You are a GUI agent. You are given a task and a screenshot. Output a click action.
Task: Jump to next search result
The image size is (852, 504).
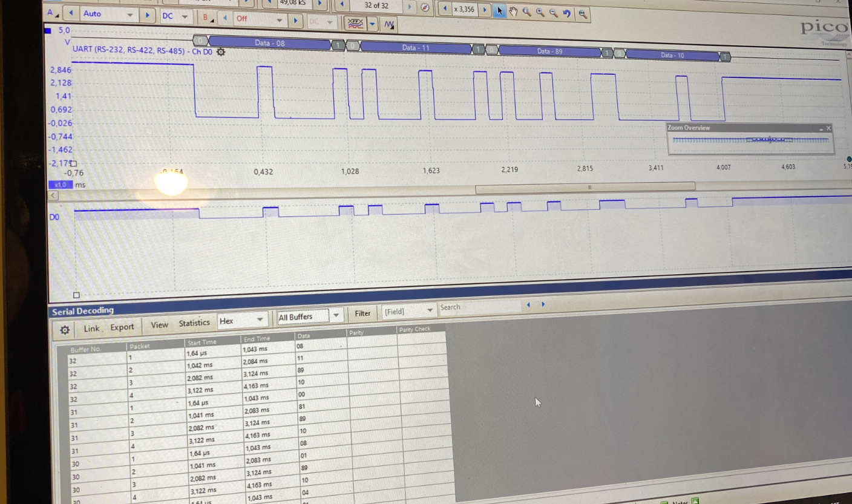click(x=543, y=305)
